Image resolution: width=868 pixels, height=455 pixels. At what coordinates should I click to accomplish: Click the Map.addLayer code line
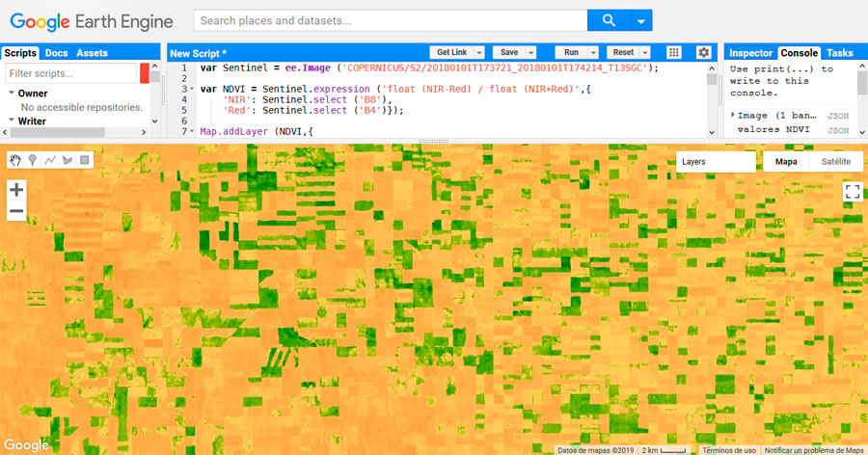tap(256, 131)
